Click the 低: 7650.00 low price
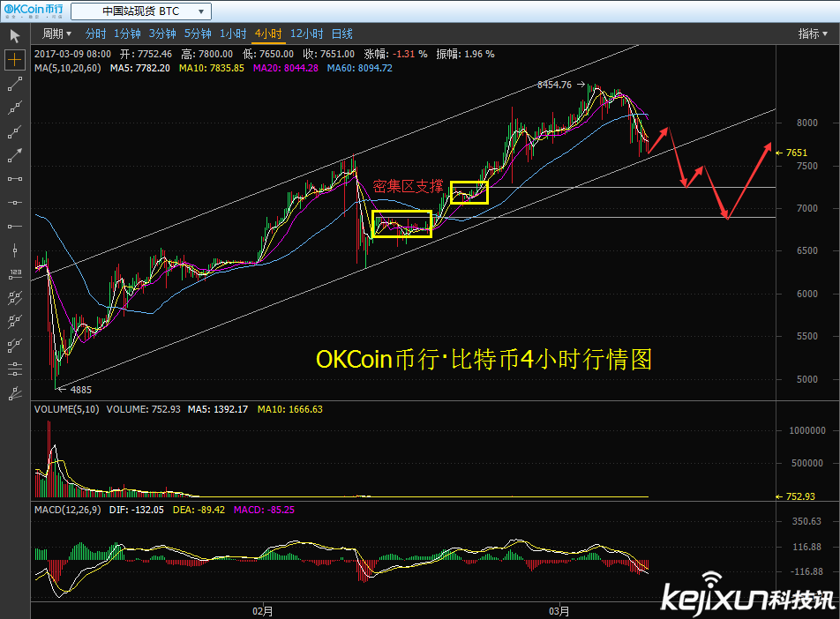This screenshot has width=840, height=619. point(268,54)
